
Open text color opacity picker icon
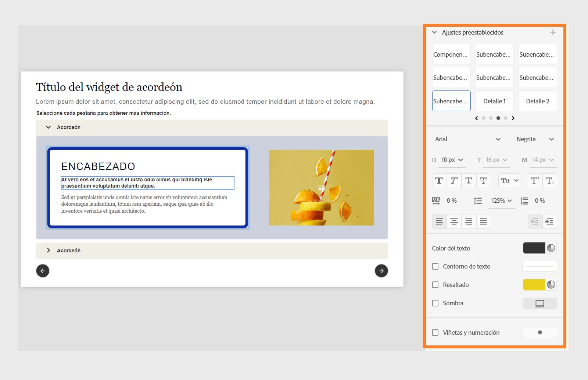[551, 248]
